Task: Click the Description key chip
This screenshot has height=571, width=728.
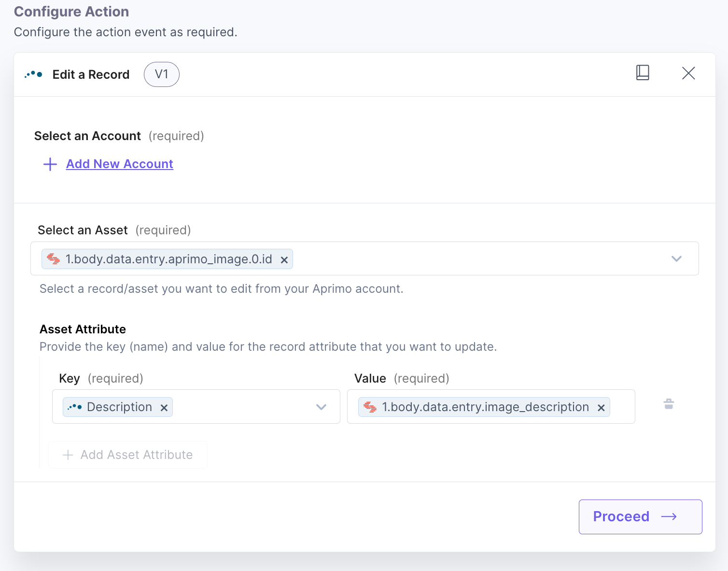Action: click(118, 407)
